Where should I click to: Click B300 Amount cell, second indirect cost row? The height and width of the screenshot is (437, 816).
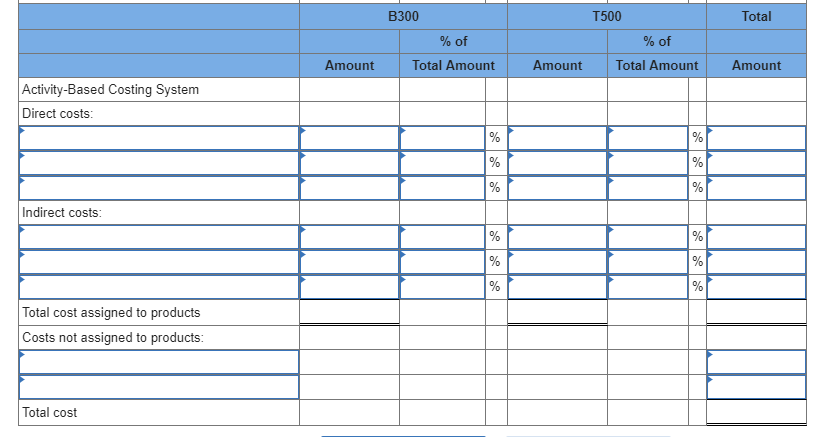(349, 262)
